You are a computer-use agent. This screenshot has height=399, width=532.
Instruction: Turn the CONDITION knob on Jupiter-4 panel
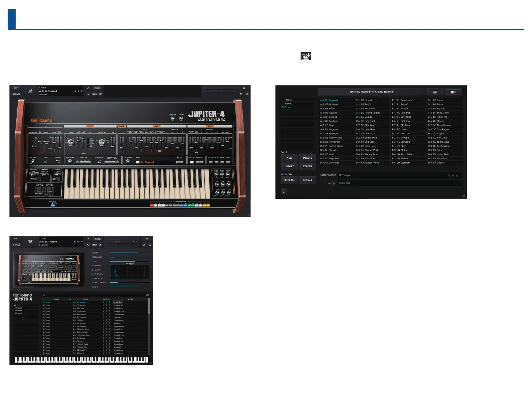point(173,118)
